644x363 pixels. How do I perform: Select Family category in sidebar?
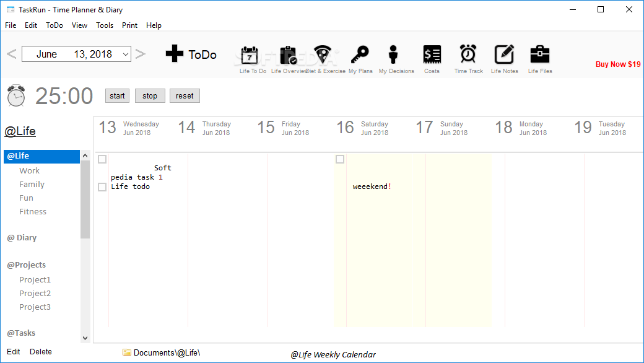click(x=32, y=185)
